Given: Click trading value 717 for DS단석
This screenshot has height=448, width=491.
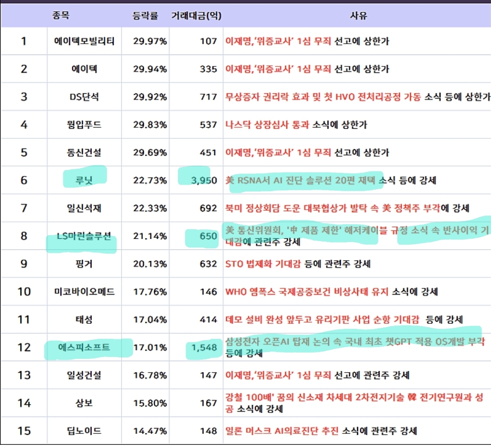Looking at the screenshot, I should pos(208,97).
